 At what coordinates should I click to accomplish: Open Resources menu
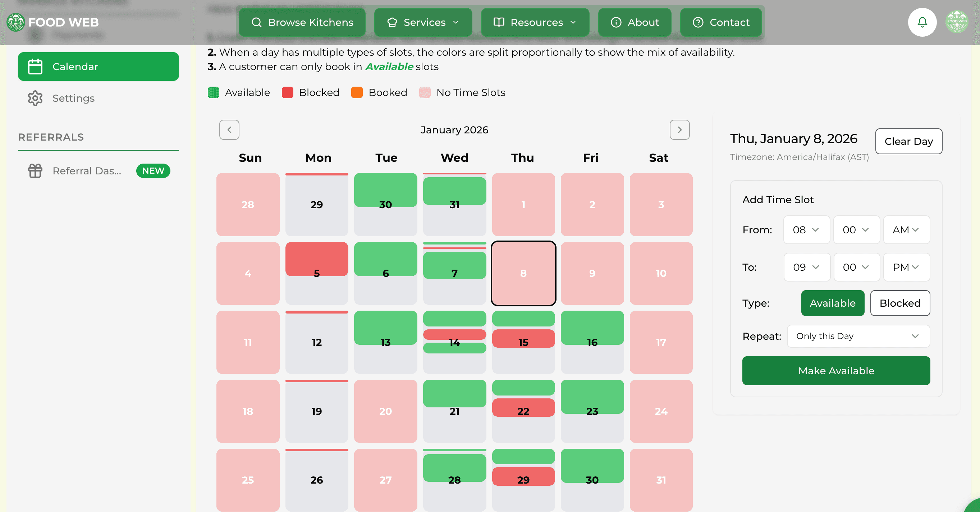pyautogui.click(x=535, y=22)
